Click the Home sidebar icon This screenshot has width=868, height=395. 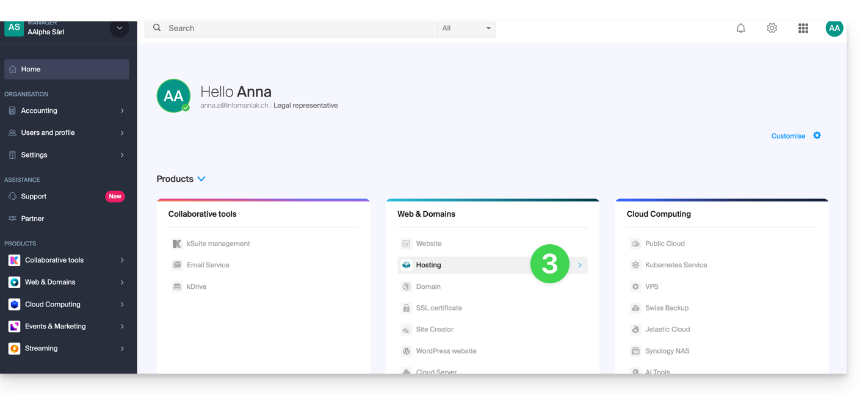(13, 70)
